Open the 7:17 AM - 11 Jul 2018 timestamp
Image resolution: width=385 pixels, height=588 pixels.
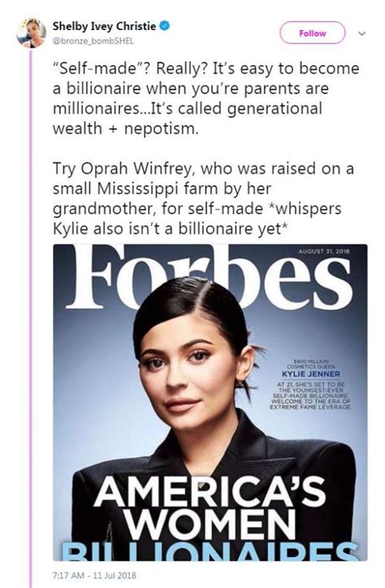click(x=94, y=575)
